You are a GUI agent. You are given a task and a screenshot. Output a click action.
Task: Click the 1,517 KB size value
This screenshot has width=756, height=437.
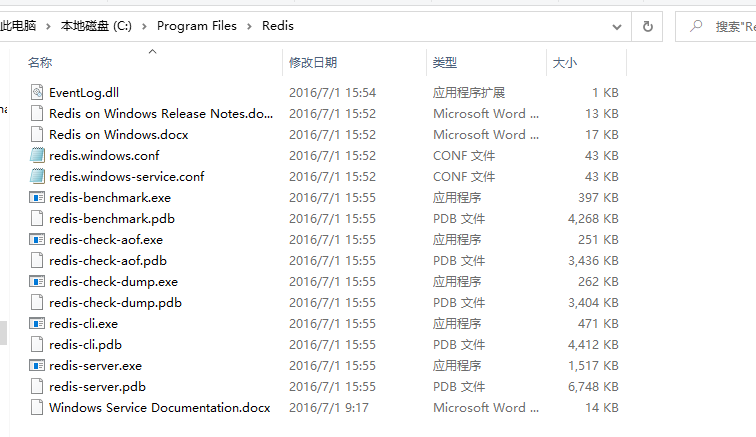[x=593, y=366]
